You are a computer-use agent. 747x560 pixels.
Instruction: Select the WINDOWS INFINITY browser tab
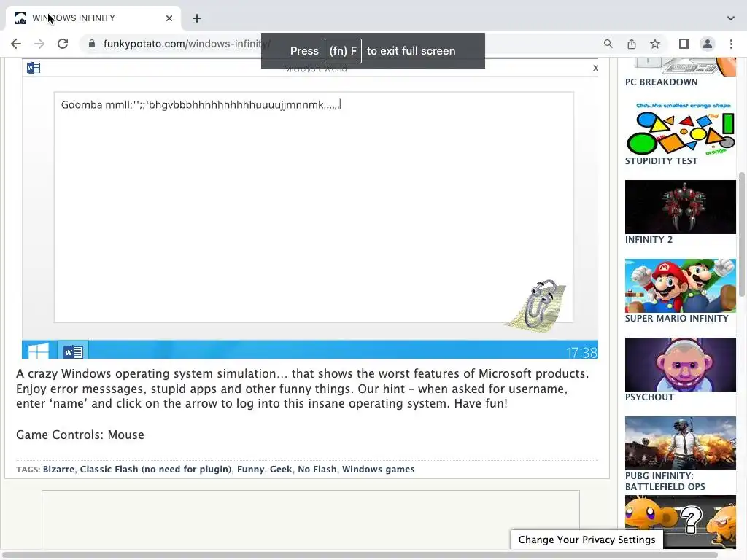click(93, 18)
